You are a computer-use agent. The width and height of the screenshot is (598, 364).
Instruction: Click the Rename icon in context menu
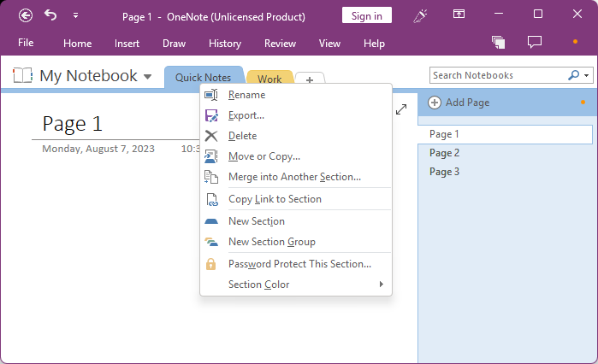click(x=211, y=95)
